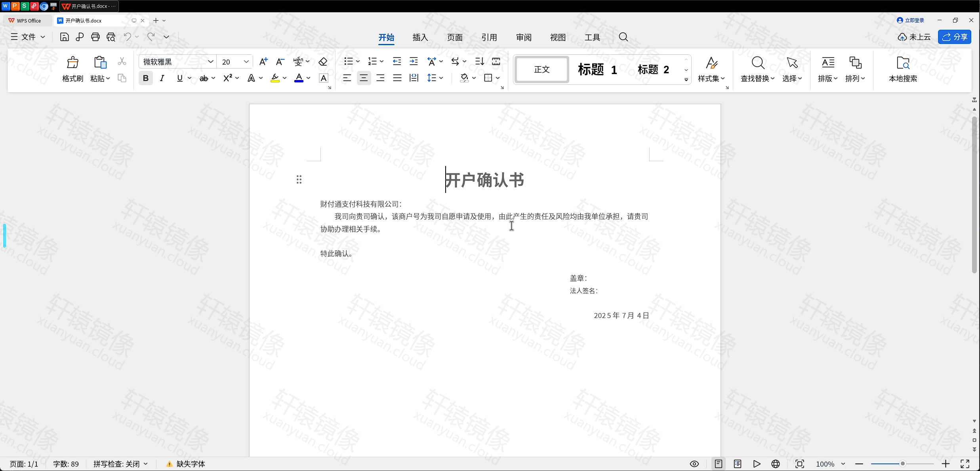
Task: Click the 立即登录 link
Action: point(910,20)
